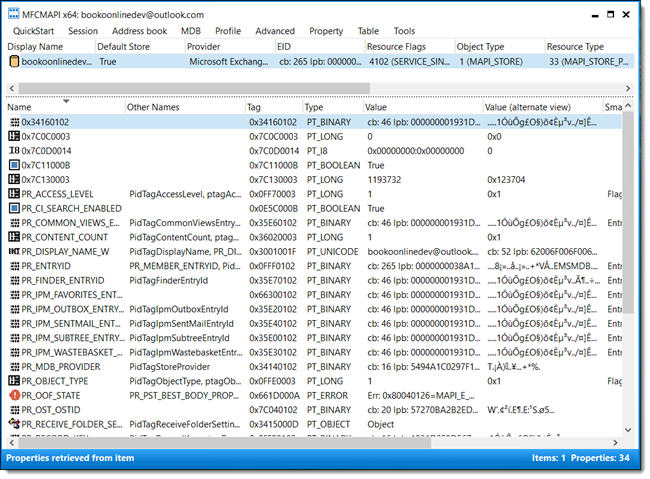Viewport: 650px width, 479px height.
Task: Click the binary icon of PR_FINDER_ENTRYID
Action: (x=15, y=280)
